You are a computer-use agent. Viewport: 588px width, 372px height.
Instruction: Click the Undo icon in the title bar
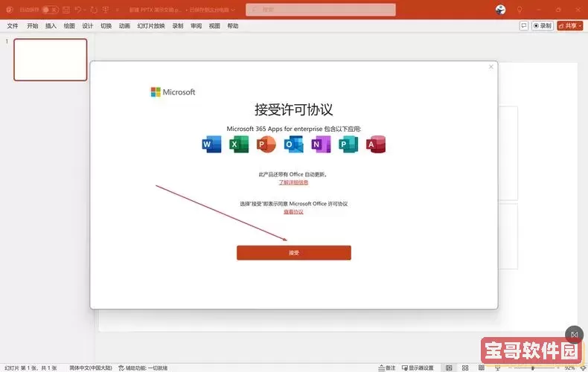click(x=77, y=10)
